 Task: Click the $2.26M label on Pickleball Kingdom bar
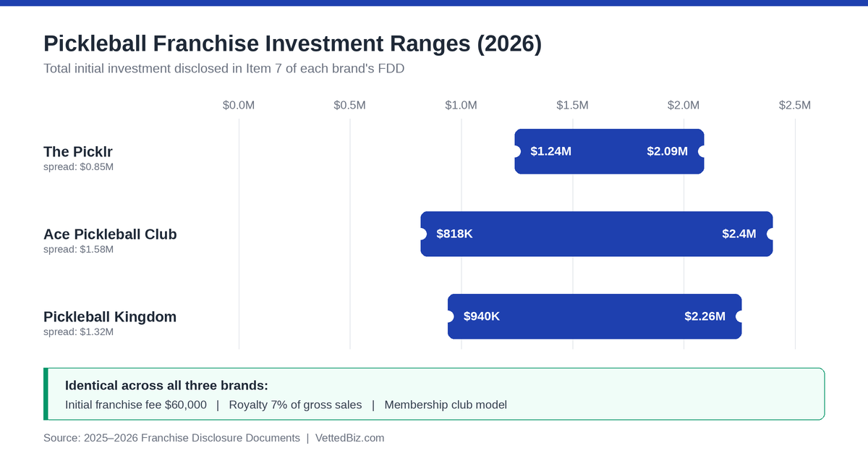(705, 316)
